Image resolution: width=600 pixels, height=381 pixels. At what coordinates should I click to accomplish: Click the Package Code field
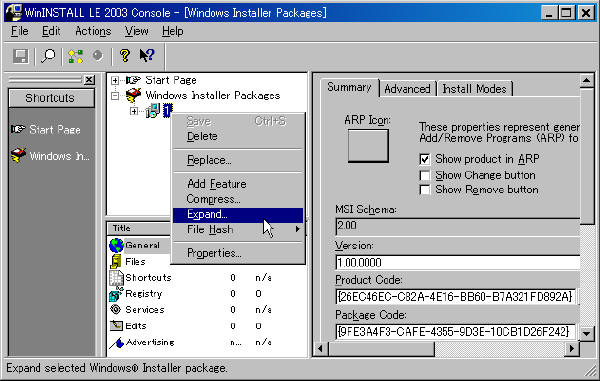(455, 331)
